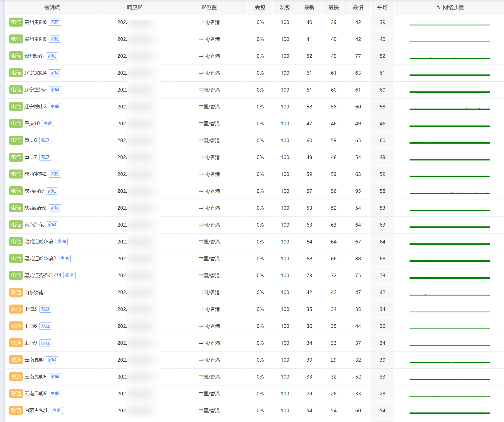Click the response IP in 上海5 row
504x422 pixels.
[134, 309]
